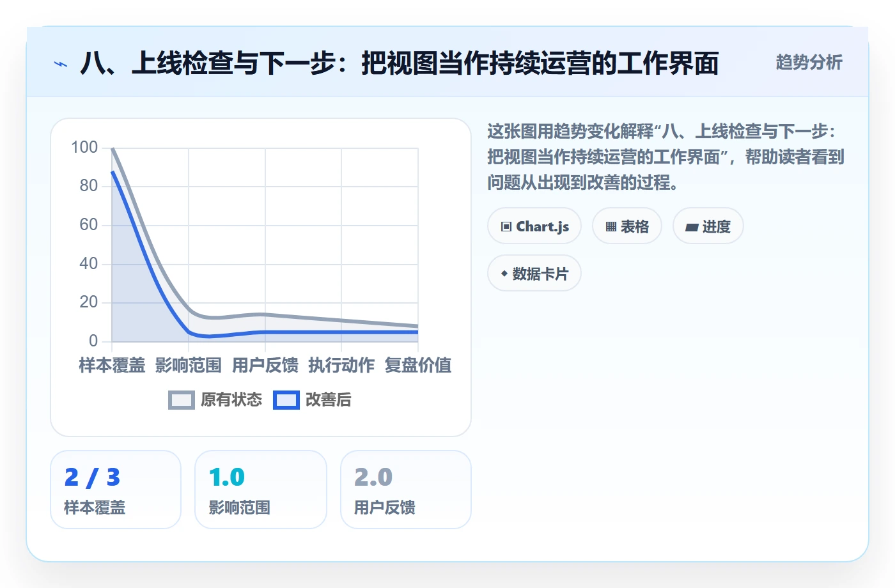Select the 进度 tag
This screenshot has height=588, width=895.
coord(708,226)
